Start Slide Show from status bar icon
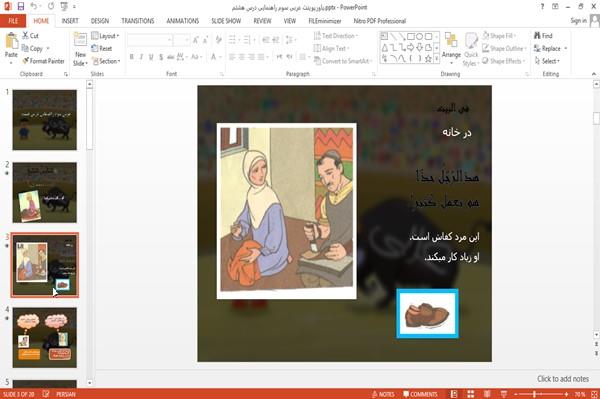Image resolution: width=600 pixels, height=399 pixels. (x=504, y=394)
